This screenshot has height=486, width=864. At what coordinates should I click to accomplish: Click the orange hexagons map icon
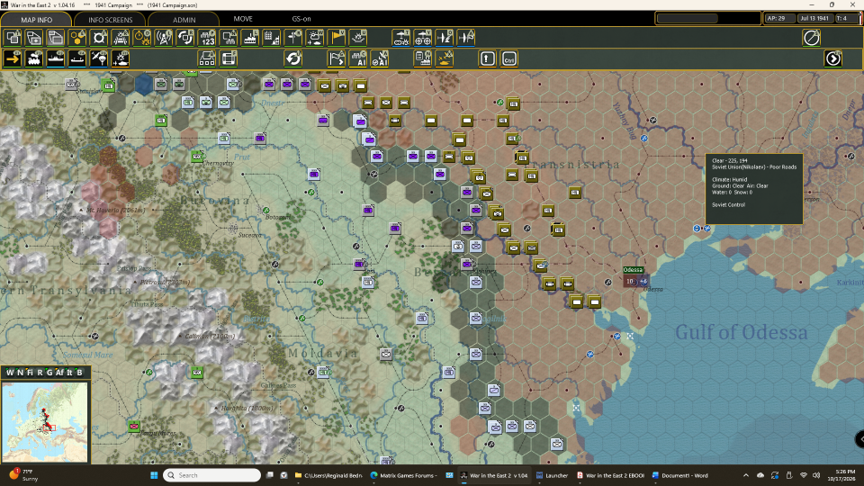77,38
